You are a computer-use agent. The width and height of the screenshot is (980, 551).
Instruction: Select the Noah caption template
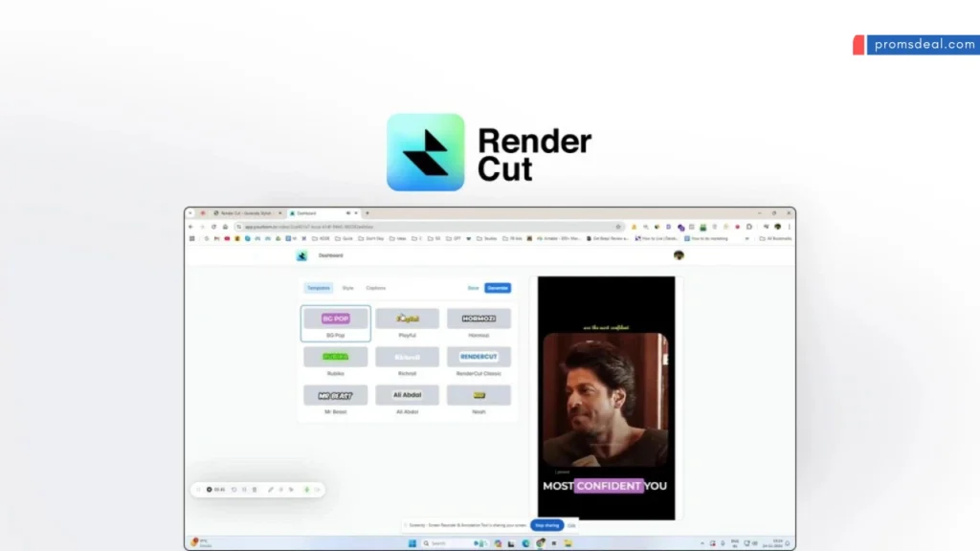pos(479,395)
